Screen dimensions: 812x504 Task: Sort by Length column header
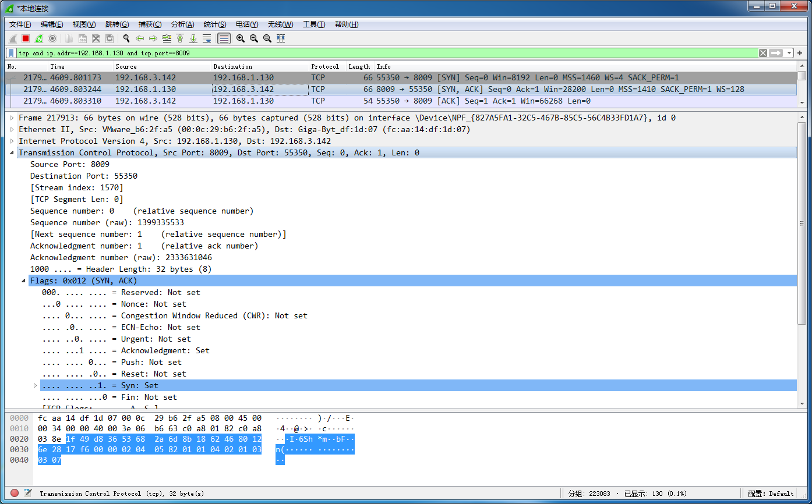click(x=360, y=66)
